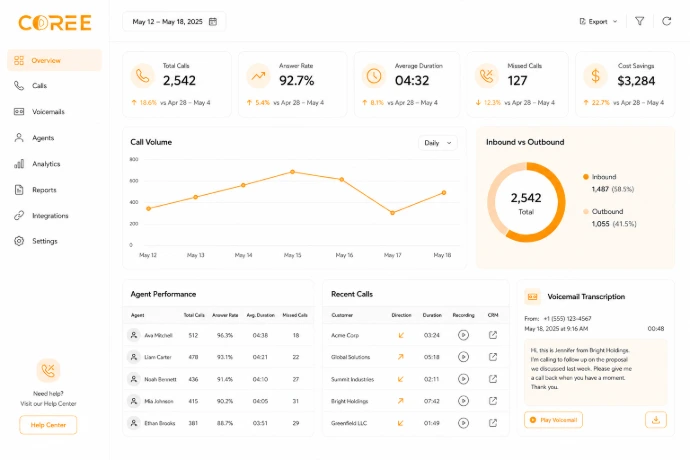This screenshot has width=690, height=460.
Task: Click the Average Duration clock icon
Action: (374, 76)
